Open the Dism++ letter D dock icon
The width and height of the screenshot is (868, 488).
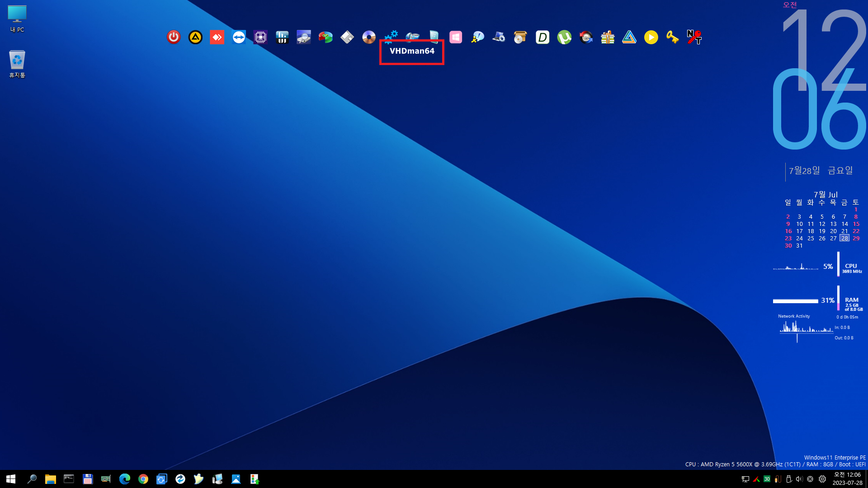pyautogui.click(x=542, y=37)
